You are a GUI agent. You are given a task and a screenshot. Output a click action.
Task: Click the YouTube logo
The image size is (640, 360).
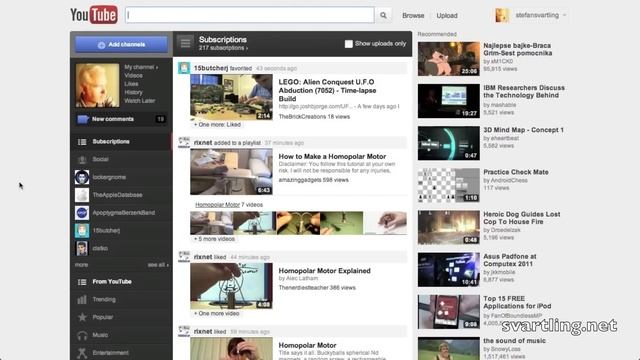click(94, 15)
